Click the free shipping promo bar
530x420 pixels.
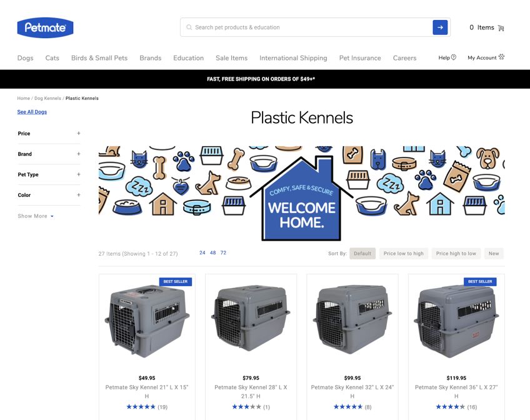(x=265, y=79)
